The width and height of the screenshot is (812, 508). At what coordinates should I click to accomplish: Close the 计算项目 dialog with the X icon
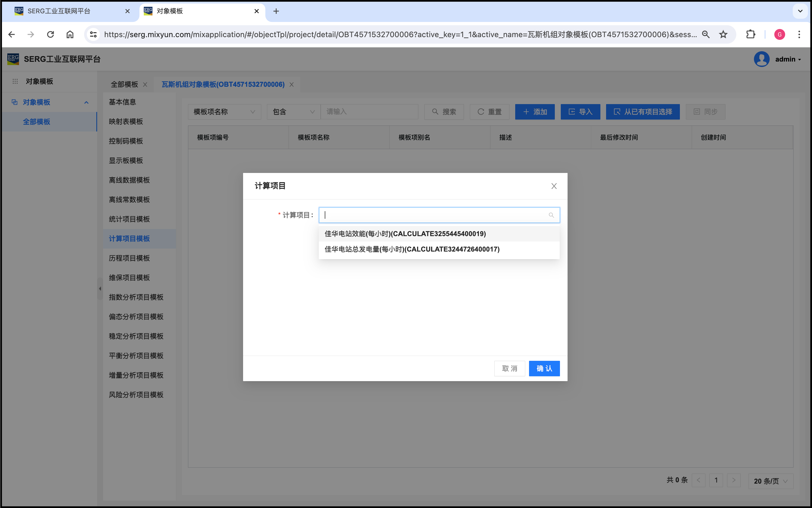tap(554, 186)
